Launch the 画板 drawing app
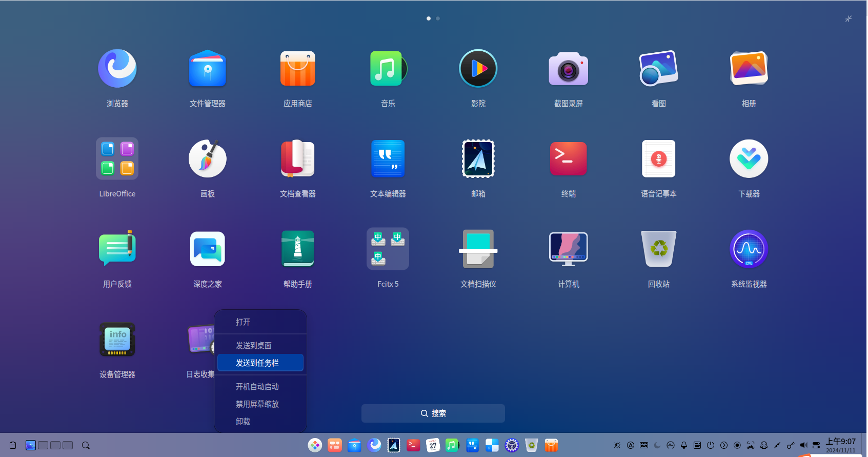This screenshot has height=457, width=868. coord(208,159)
